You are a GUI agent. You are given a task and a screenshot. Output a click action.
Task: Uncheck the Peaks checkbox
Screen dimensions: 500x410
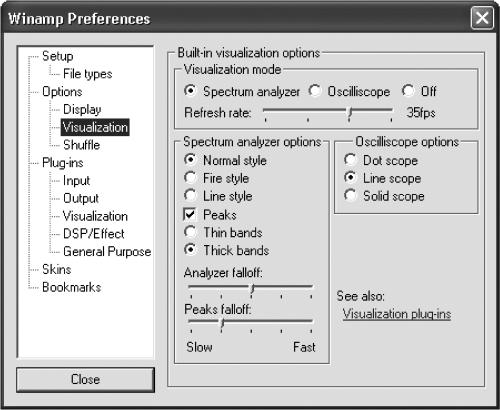[x=190, y=214]
